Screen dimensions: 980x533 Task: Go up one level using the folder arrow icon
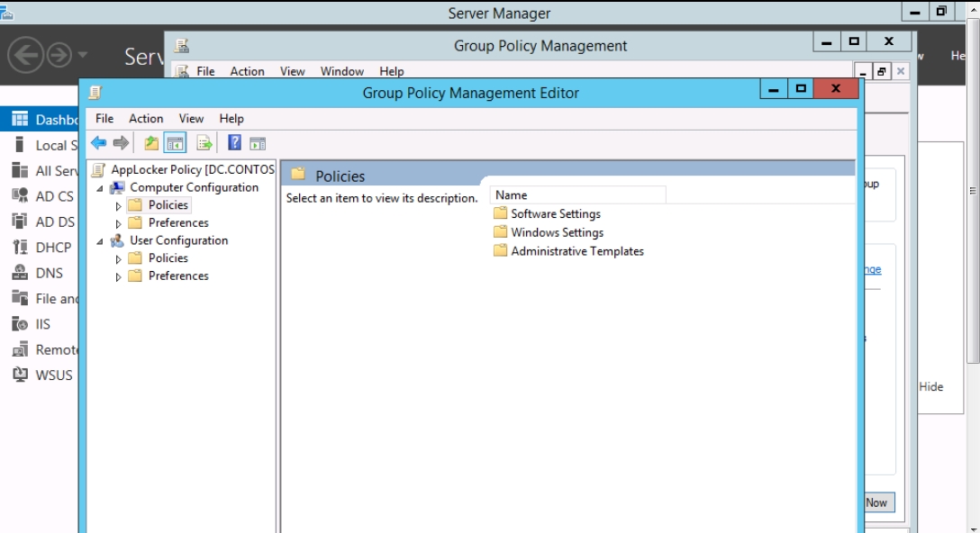pyautogui.click(x=151, y=143)
